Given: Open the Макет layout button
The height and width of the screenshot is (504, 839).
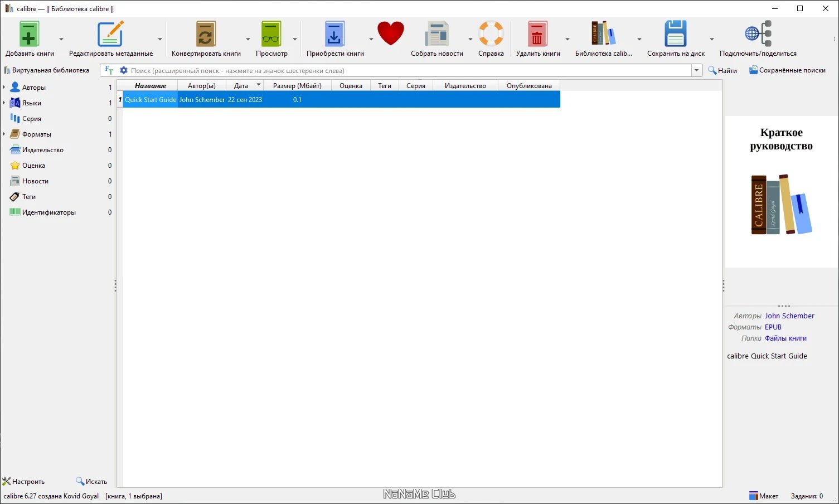Looking at the screenshot, I should [x=764, y=496].
